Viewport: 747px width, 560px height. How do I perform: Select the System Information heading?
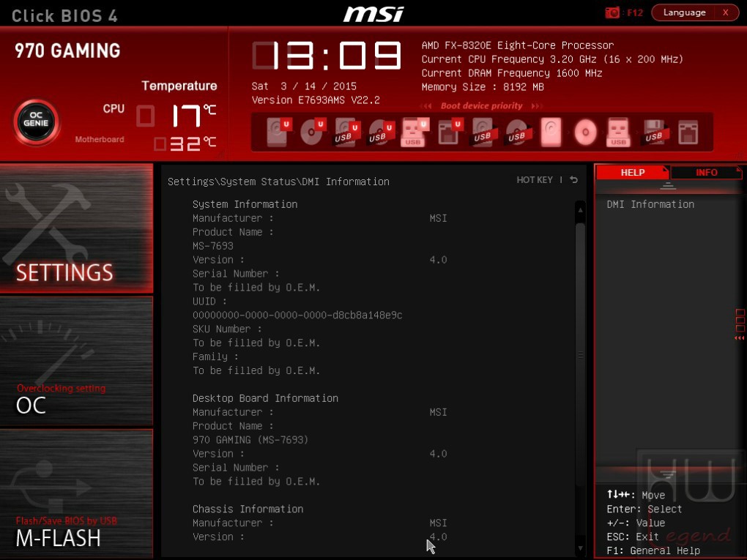pyautogui.click(x=245, y=204)
